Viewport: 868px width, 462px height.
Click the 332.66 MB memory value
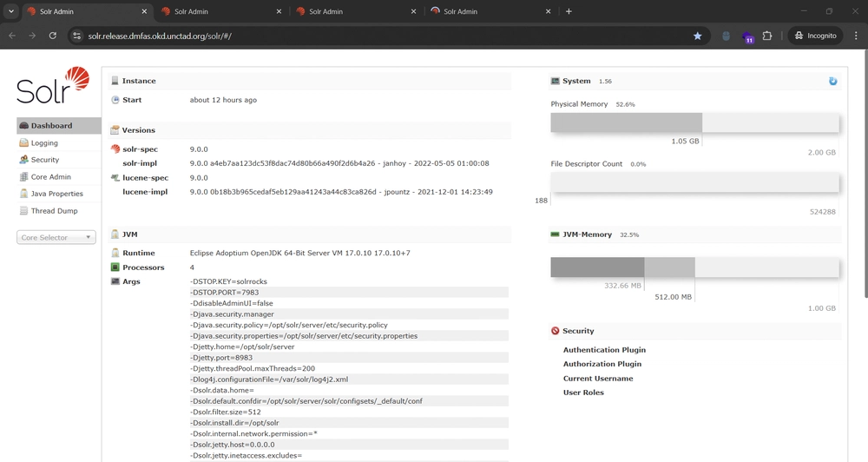622,286
